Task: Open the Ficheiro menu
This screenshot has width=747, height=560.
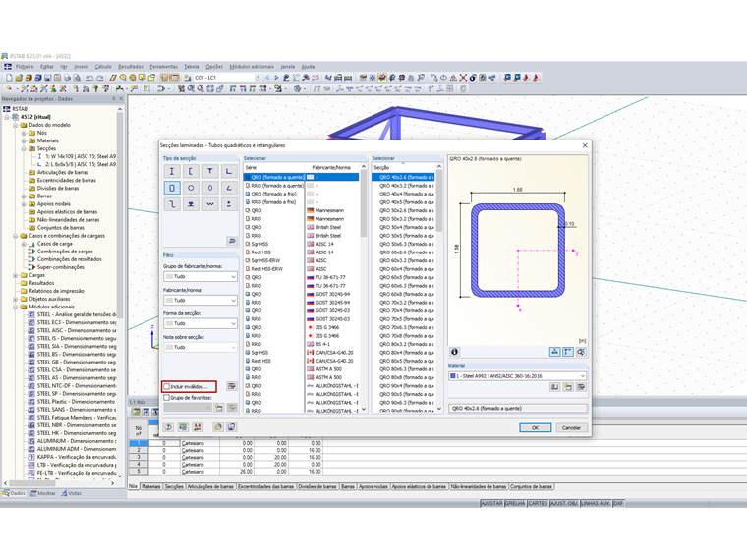Action: pos(25,67)
